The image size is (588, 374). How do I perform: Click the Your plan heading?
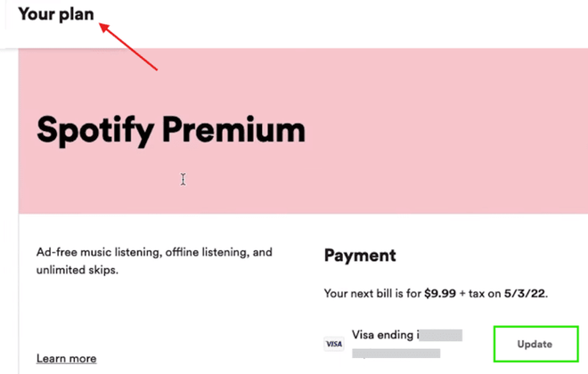pyautogui.click(x=56, y=14)
